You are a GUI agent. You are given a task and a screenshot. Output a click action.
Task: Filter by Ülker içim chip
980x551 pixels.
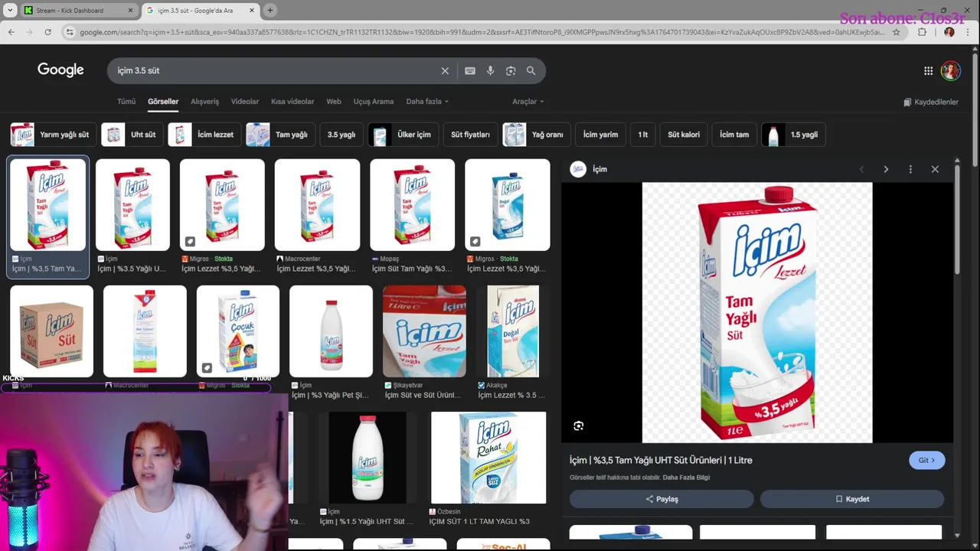tap(403, 135)
